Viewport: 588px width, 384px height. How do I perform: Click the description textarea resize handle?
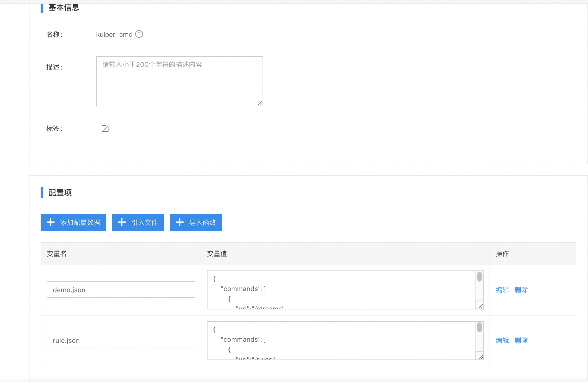click(x=260, y=103)
